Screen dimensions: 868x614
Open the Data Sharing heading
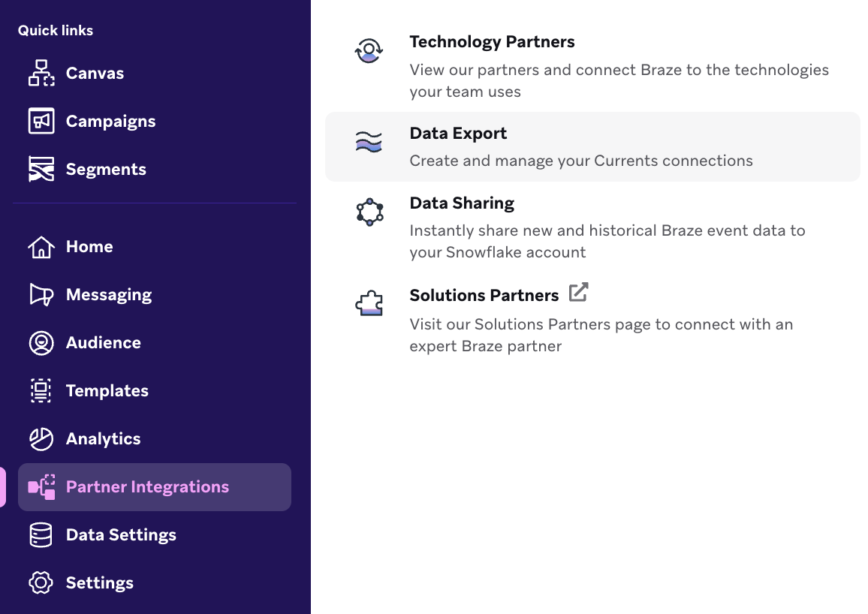click(x=462, y=203)
